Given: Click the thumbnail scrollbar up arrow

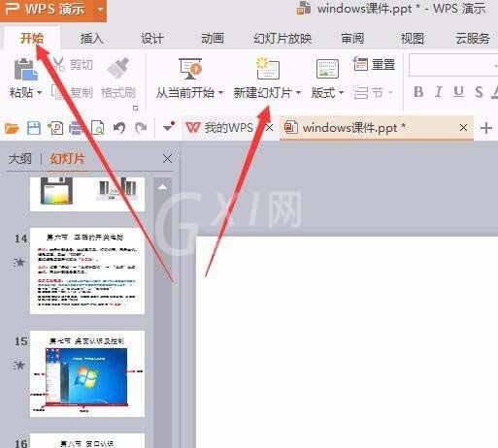Looking at the screenshot, I should coord(162,187).
